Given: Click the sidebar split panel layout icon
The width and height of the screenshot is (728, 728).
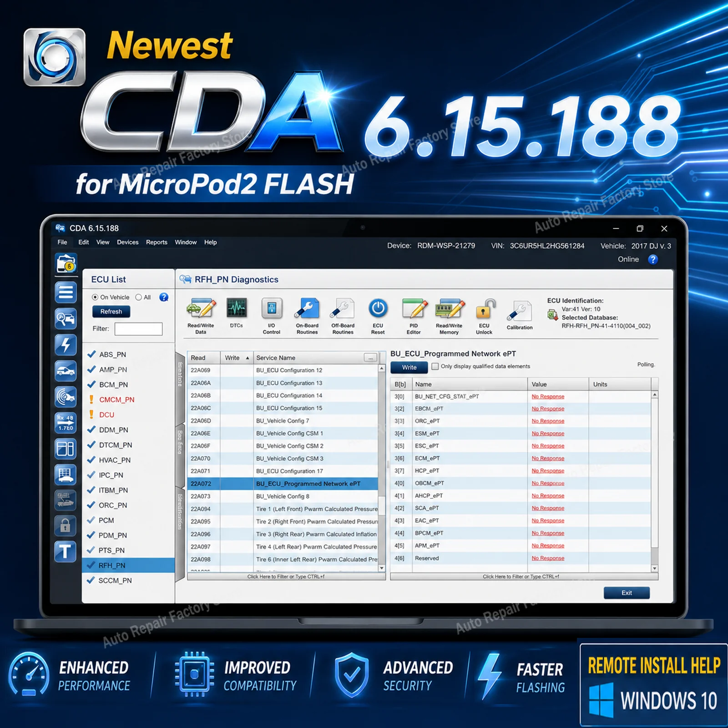Looking at the screenshot, I should (66, 449).
